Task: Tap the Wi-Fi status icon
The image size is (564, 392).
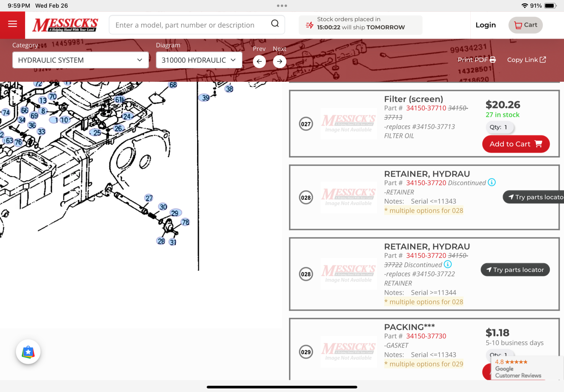Action: pyautogui.click(x=525, y=6)
